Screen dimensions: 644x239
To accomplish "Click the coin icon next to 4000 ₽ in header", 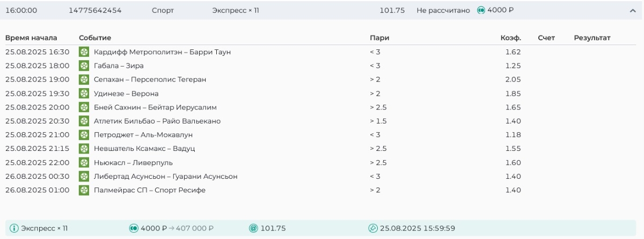I will tap(481, 10).
